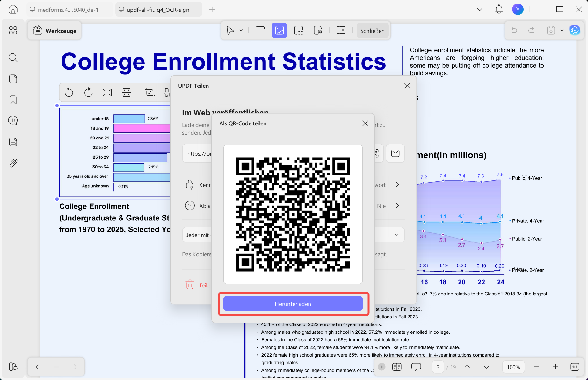Start slideshow presentation mode
This screenshot has width=588, height=380.
tap(416, 367)
